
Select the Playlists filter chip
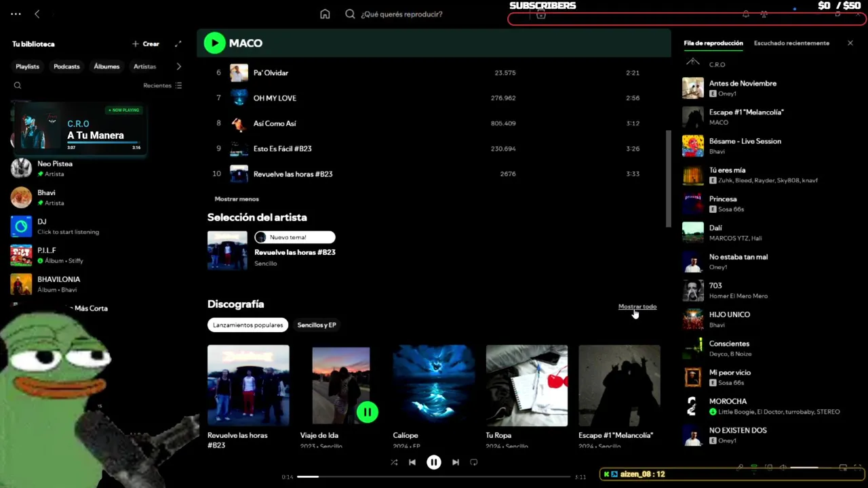point(28,66)
